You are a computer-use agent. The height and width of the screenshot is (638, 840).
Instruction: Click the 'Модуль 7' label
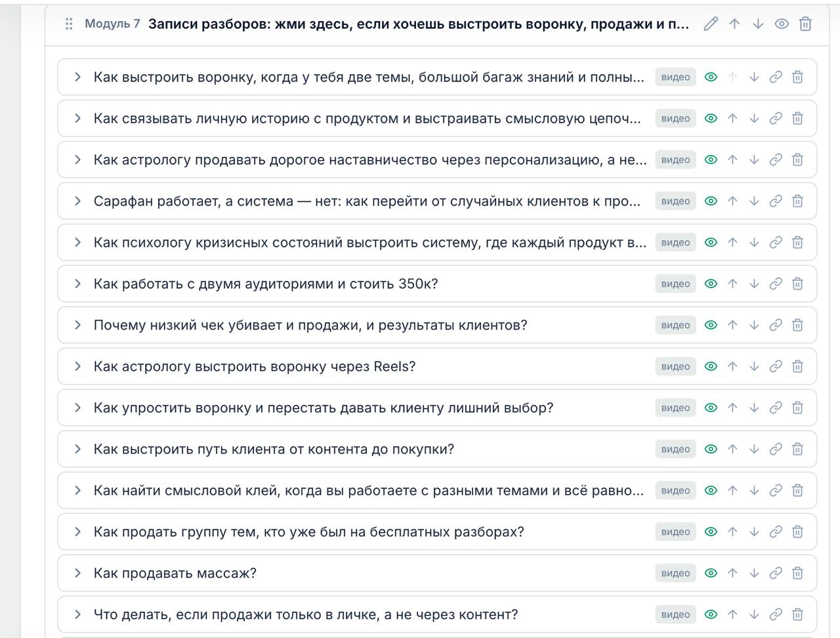click(x=112, y=24)
